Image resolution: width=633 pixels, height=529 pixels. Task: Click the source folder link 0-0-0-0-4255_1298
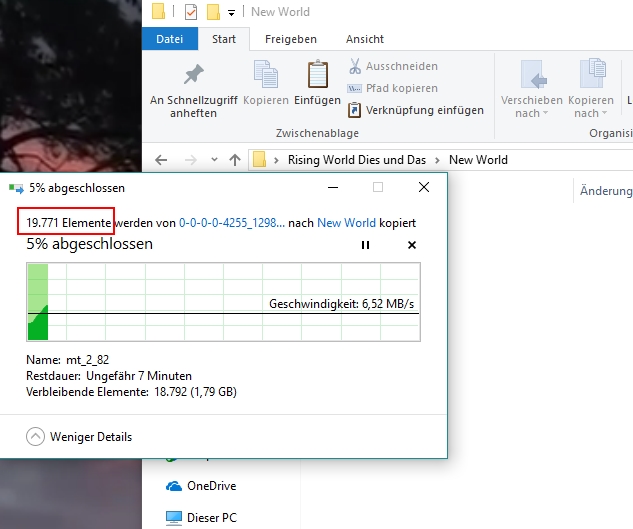(x=231, y=223)
